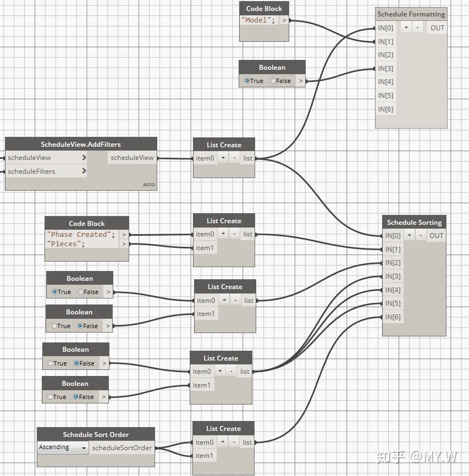
Task: Click the IN[2] port on Schedule Formatting
Action: (385, 54)
